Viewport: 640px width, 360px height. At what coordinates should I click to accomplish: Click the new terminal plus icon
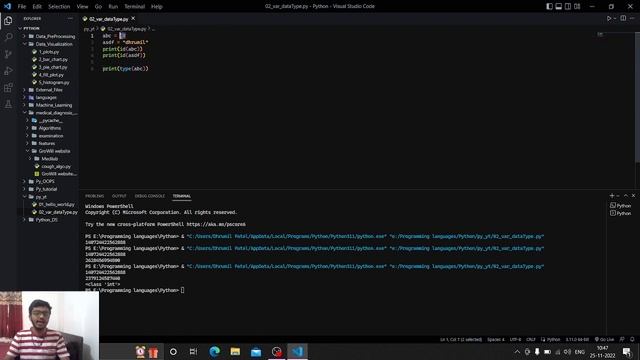[611, 196]
